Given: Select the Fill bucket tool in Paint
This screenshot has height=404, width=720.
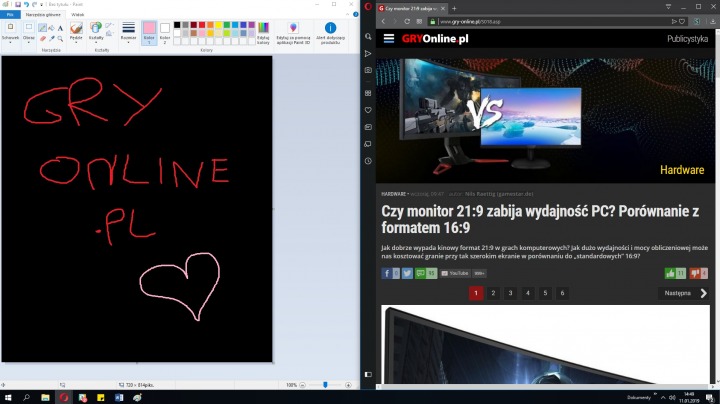Looking at the screenshot, I should [51, 28].
